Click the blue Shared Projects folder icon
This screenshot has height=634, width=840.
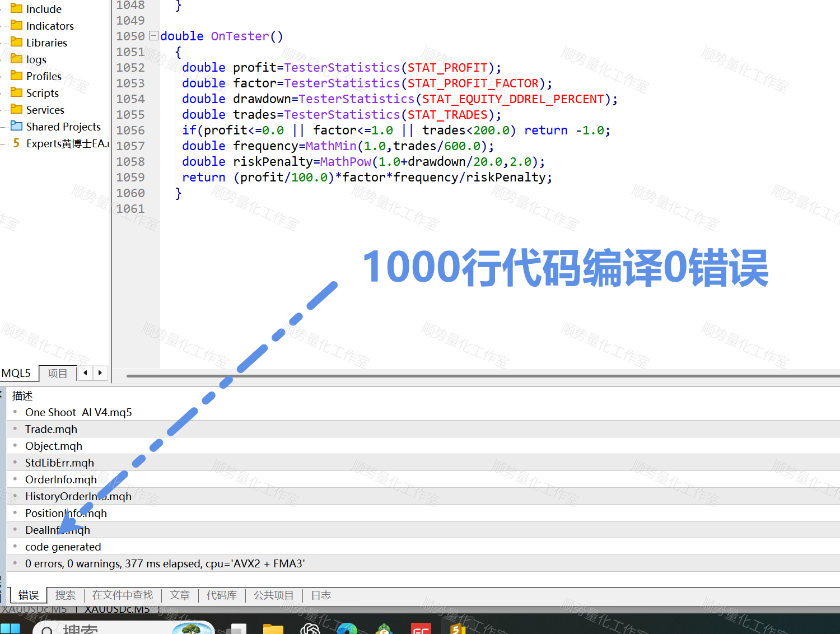tap(17, 126)
